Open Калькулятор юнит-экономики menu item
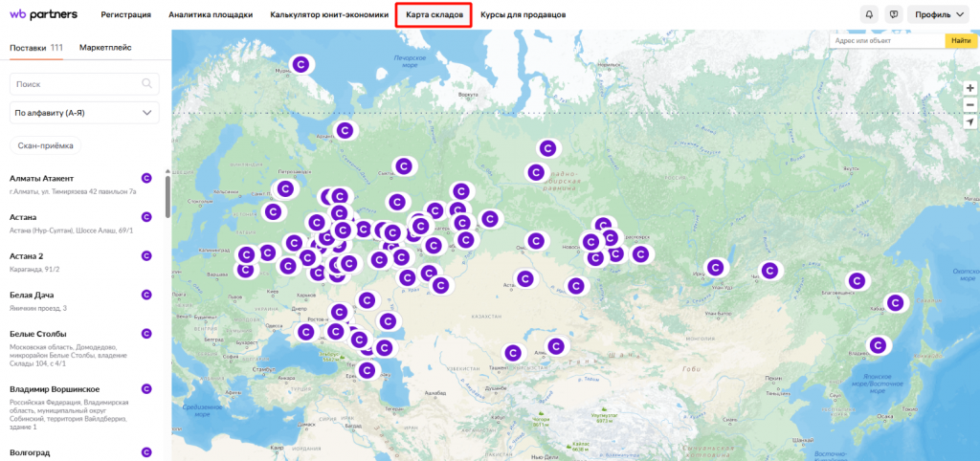980x461 pixels. pyautogui.click(x=329, y=15)
